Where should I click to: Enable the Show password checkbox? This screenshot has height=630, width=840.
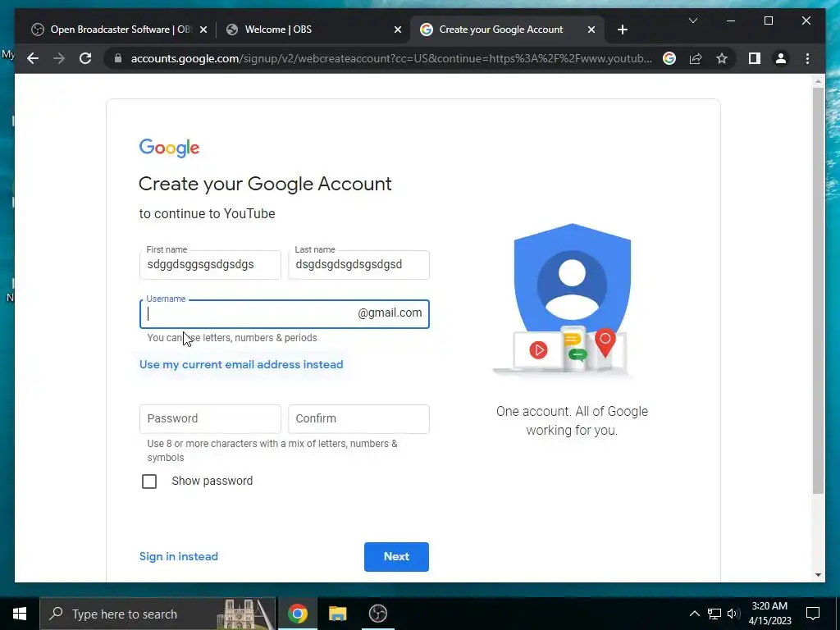149,481
